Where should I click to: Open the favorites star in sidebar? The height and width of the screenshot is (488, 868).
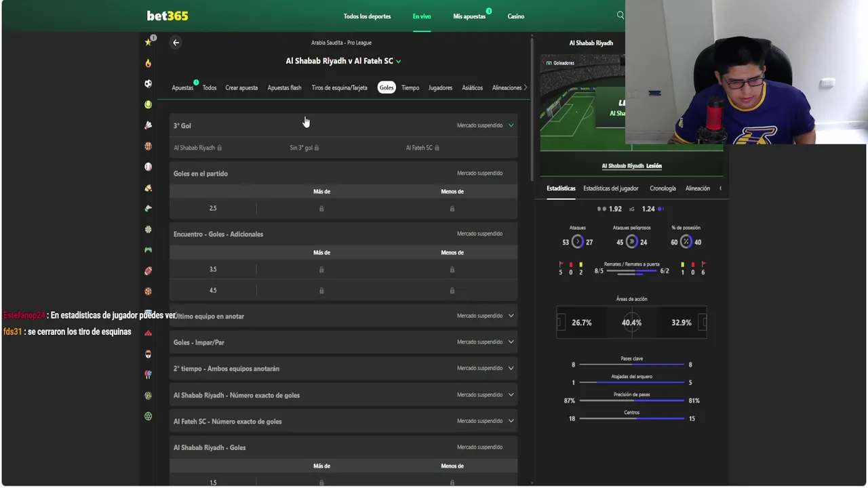click(x=148, y=42)
